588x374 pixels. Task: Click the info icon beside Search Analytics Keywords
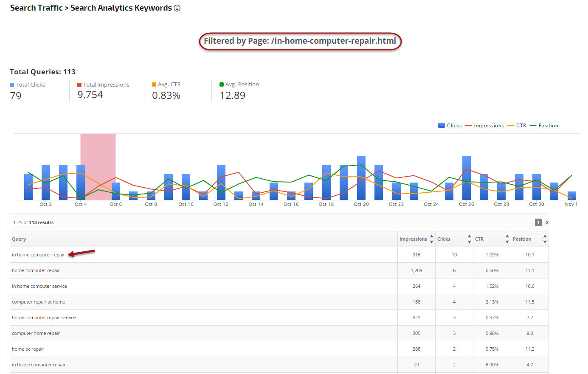click(x=177, y=8)
